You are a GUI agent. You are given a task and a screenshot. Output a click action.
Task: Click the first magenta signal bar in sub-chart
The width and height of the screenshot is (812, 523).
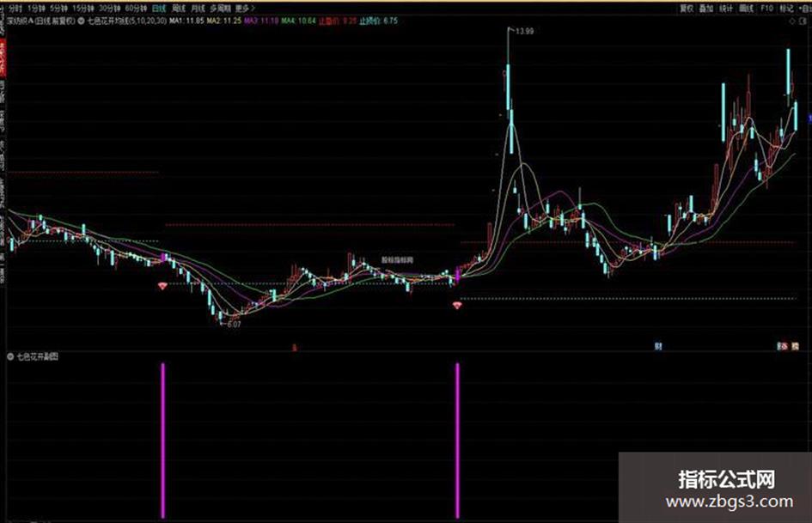163,441
